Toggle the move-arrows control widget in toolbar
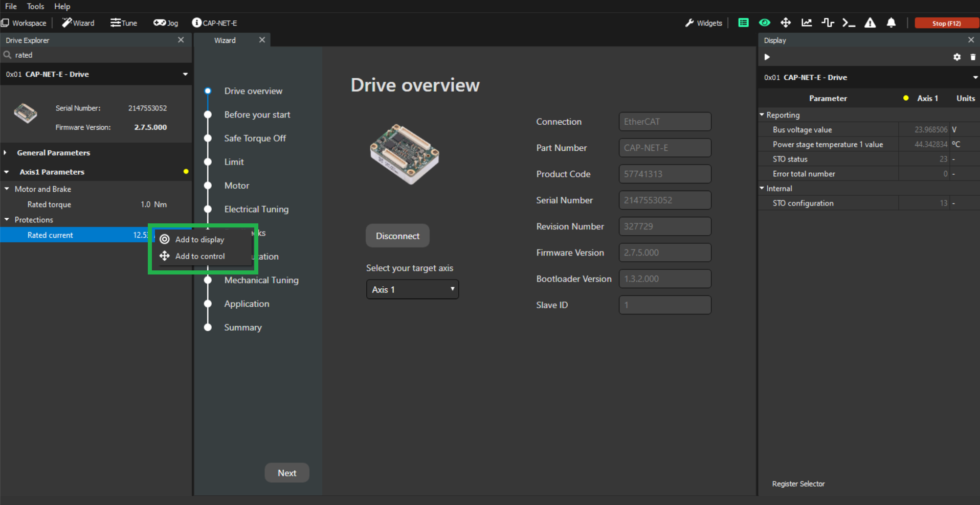980x505 pixels. point(786,23)
